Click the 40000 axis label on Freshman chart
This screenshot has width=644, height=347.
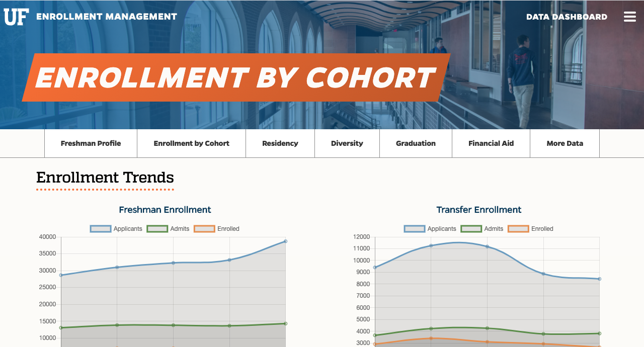47,237
